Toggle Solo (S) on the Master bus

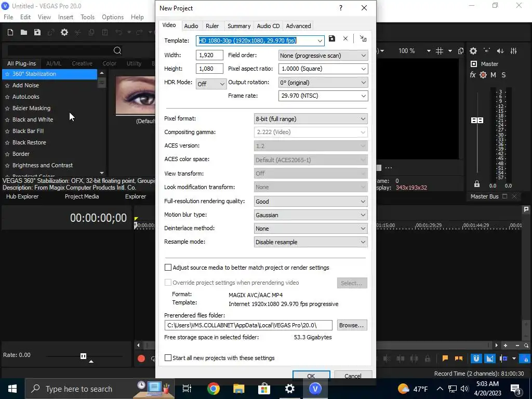pos(503,75)
